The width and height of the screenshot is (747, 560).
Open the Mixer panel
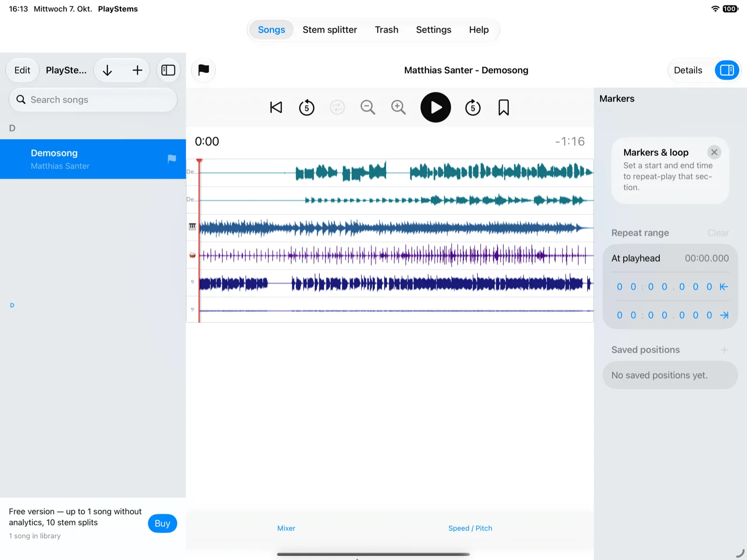(286, 528)
